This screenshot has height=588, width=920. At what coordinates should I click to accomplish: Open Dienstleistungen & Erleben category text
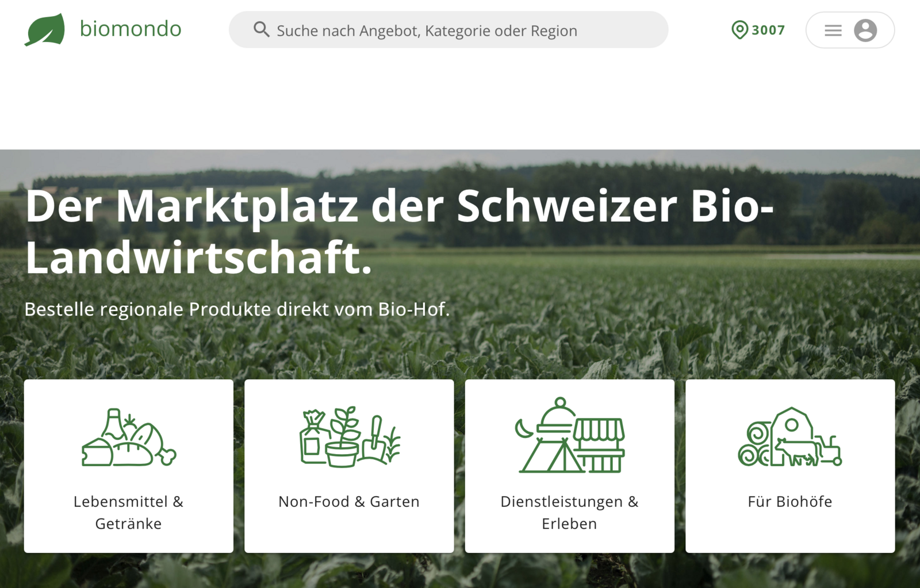click(x=569, y=512)
